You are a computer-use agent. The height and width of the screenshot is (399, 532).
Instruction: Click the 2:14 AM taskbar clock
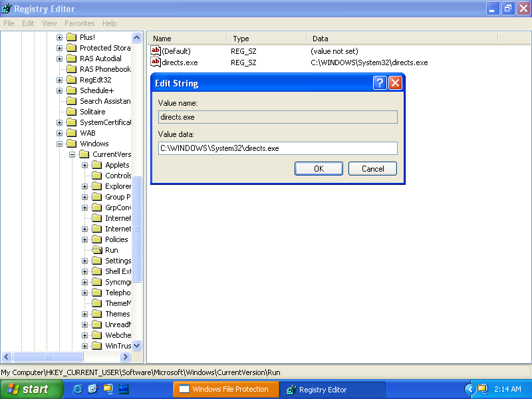pyautogui.click(x=507, y=389)
